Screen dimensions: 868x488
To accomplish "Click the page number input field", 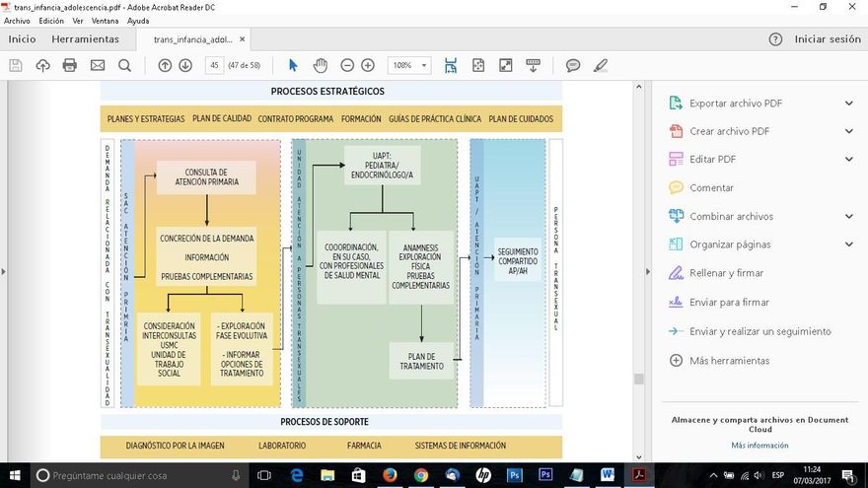I will coord(214,65).
